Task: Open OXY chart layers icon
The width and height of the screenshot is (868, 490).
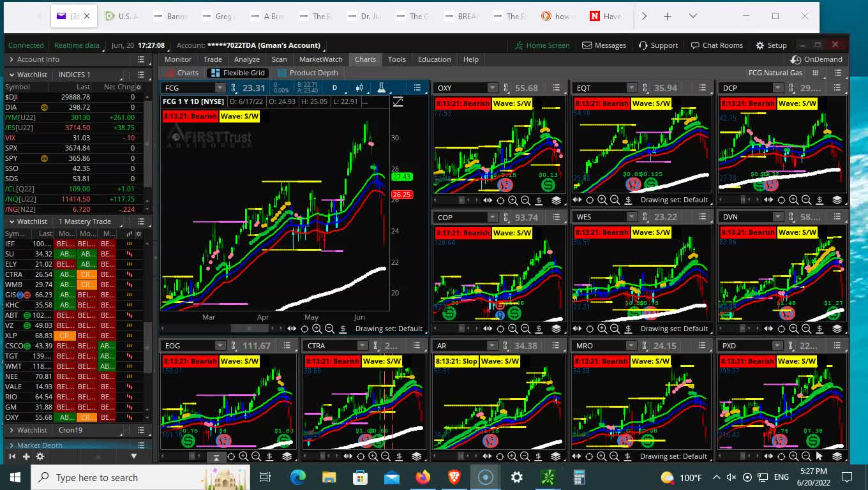Action: click(x=557, y=200)
